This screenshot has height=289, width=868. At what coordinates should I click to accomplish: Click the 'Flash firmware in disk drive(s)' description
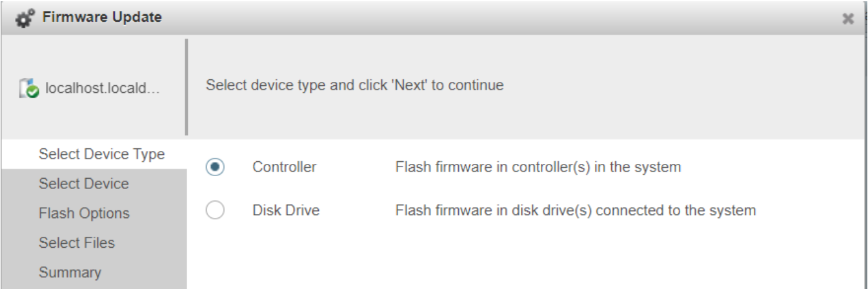(576, 210)
